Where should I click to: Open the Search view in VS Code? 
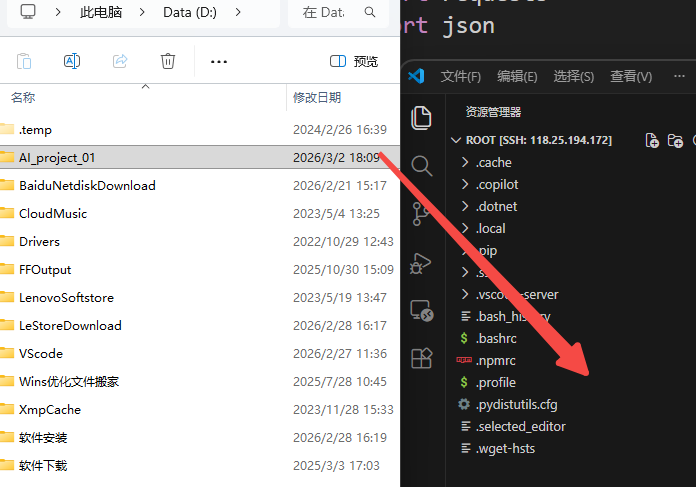[x=422, y=165]
